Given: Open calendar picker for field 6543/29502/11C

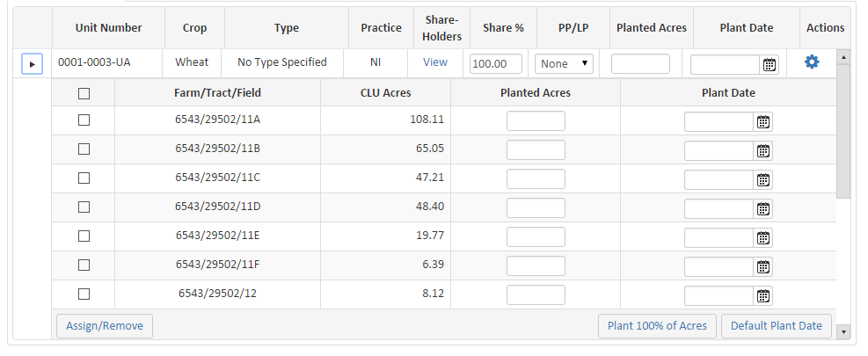Looking at the screenshot, I should [763, 179].
